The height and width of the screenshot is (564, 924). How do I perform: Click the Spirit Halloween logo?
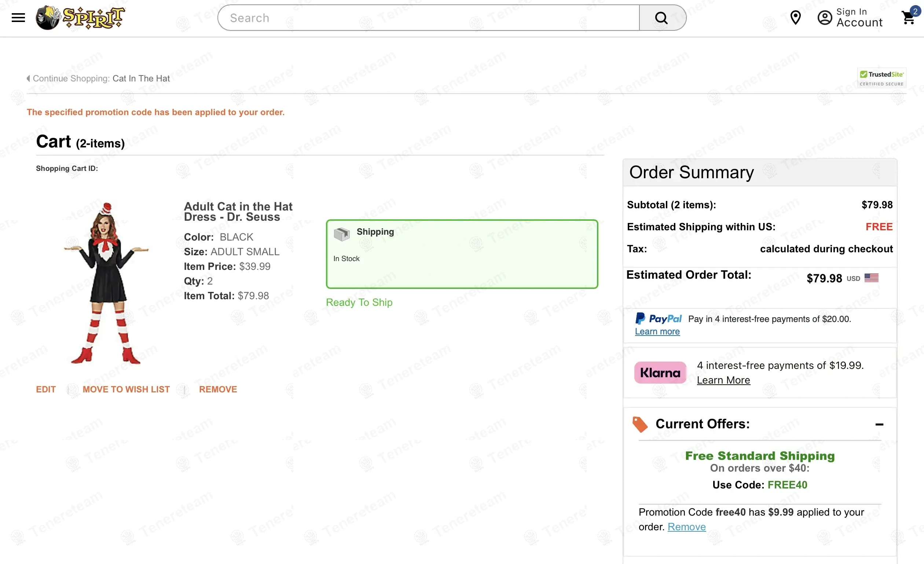coord(80,17)
